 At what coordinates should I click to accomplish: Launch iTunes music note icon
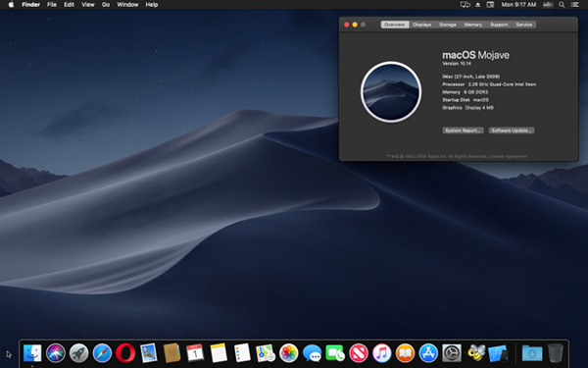point(382,353)
